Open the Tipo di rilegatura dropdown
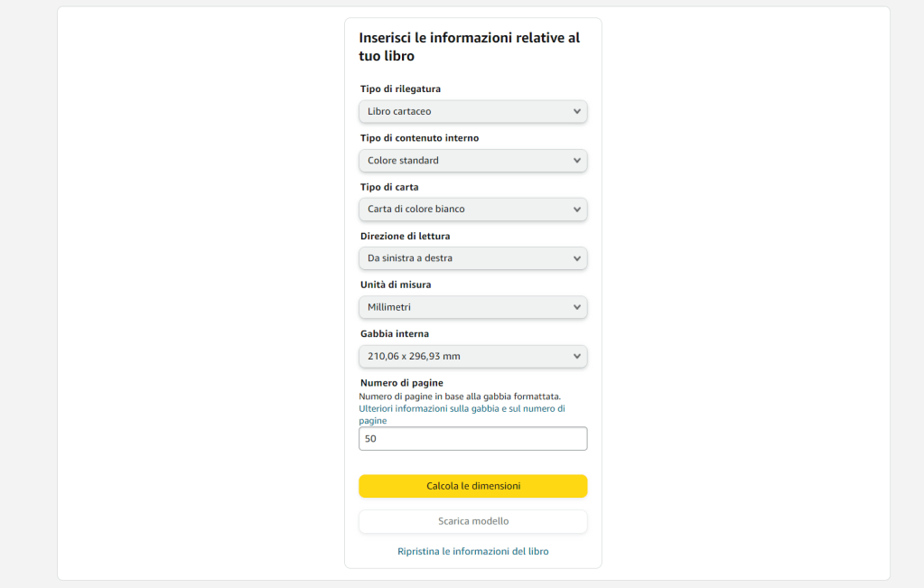The image size is (924, 588). click(x=471, y=111)
